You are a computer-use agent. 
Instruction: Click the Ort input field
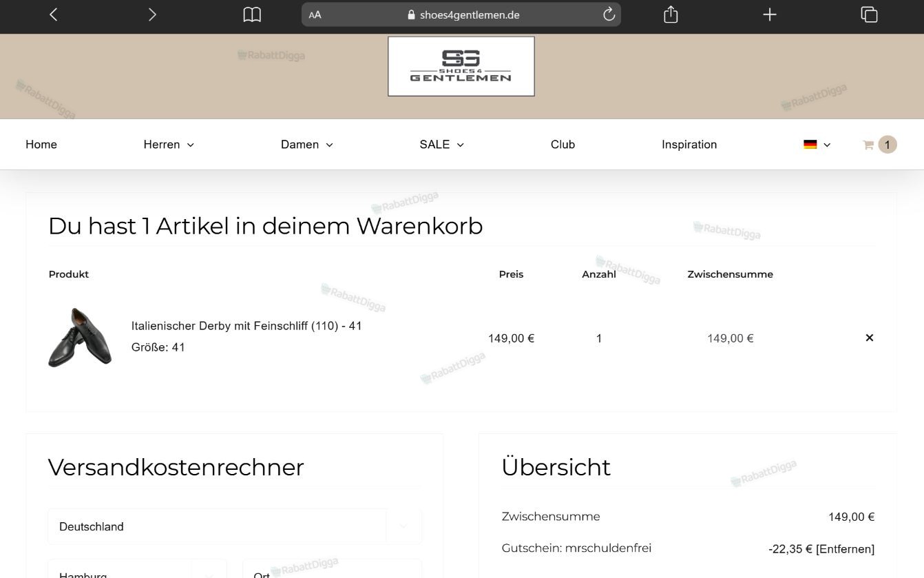pos(332,569)
